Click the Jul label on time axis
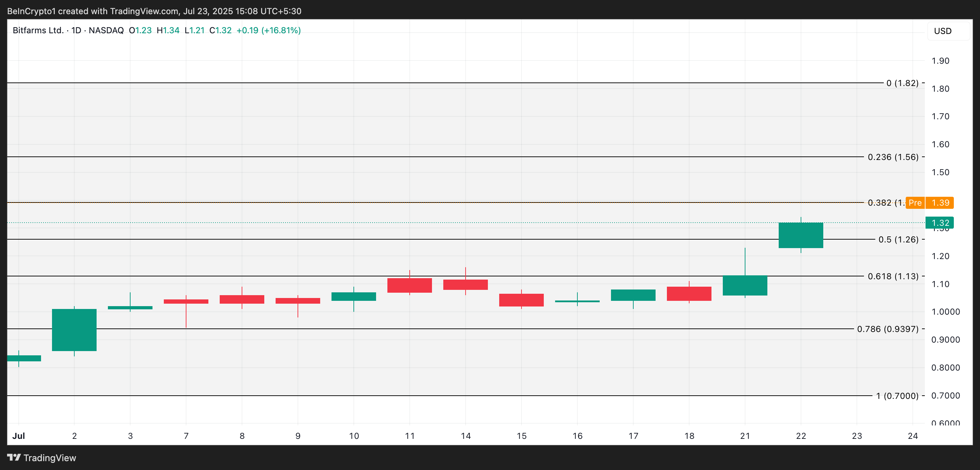Viewport: 980px width, 470px height. (18, 436)
